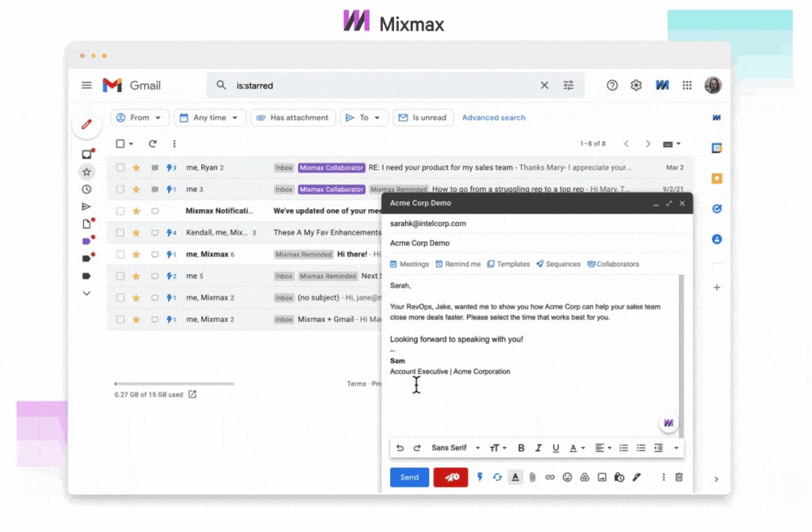
Task: Open Gmail settings gear
Action: pos(636,86)
